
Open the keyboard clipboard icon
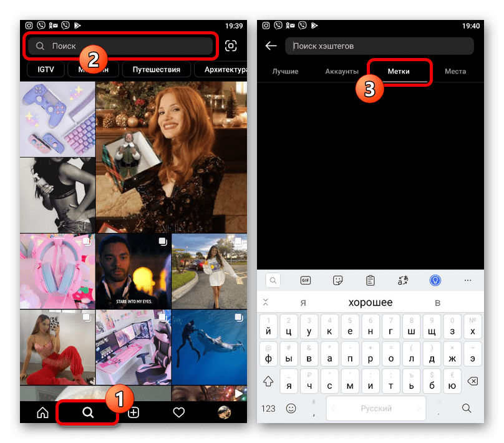pos(371,281)
